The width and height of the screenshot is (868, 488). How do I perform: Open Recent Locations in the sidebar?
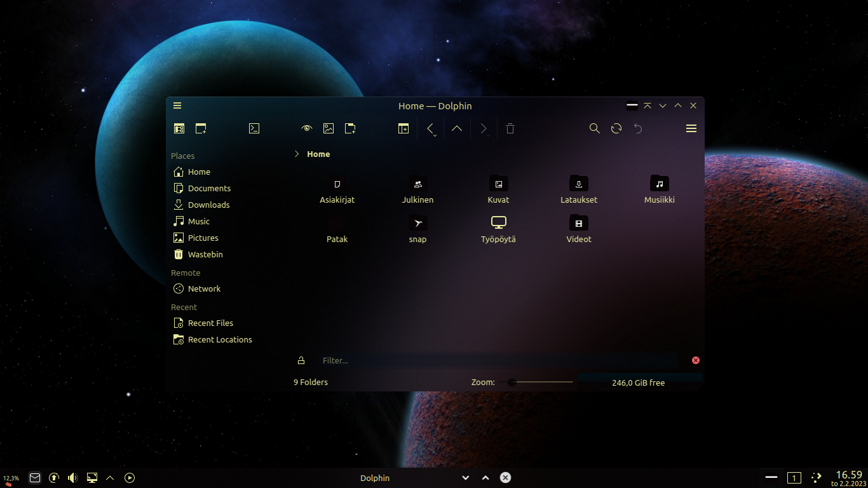tap(219, 339)
